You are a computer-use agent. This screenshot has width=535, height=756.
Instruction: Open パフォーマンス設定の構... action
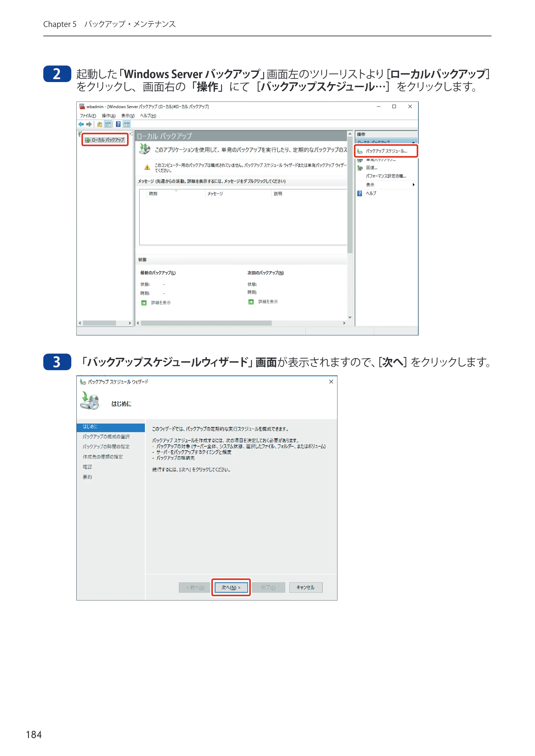386,176
